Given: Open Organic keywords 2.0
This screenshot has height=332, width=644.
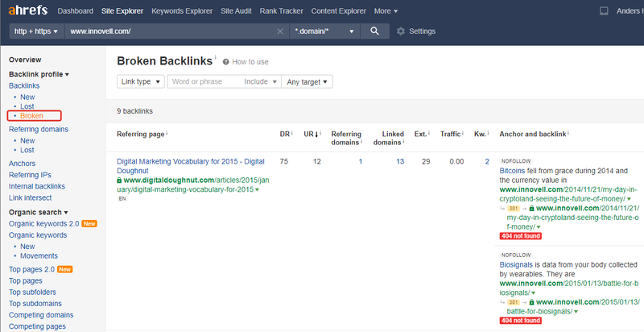Looking at the screenshot, I should (44, 224).
